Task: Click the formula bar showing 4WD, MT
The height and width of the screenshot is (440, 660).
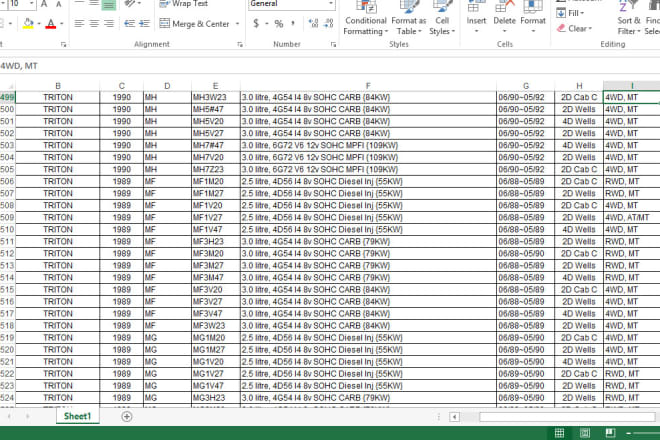Action: pos(330,66)
